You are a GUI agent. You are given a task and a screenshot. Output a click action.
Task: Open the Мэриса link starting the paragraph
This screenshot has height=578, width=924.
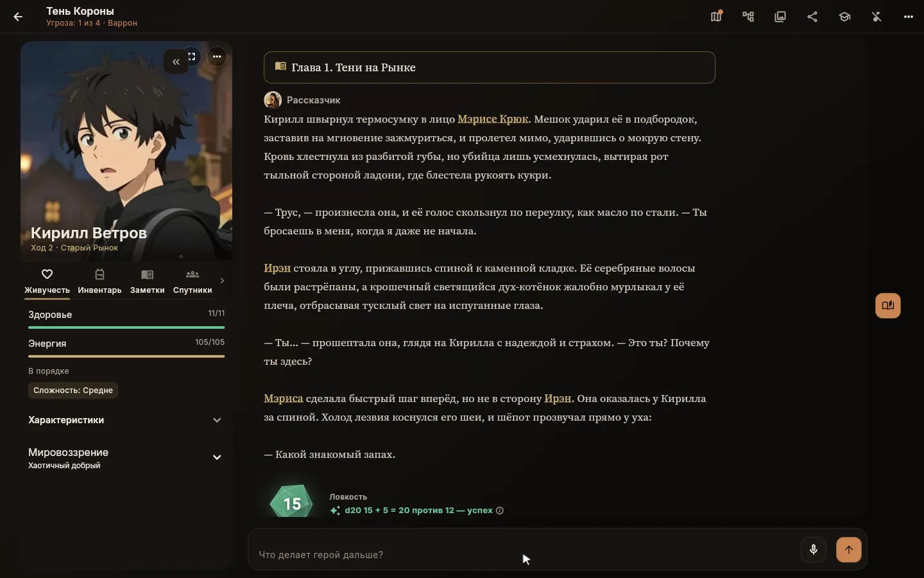(x=283, y=399)
